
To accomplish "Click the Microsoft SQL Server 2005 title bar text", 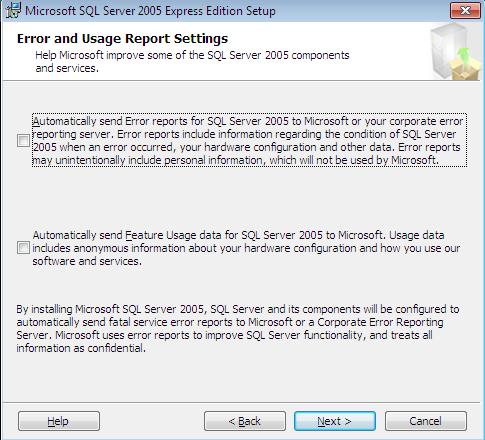I will pos(150,11).
